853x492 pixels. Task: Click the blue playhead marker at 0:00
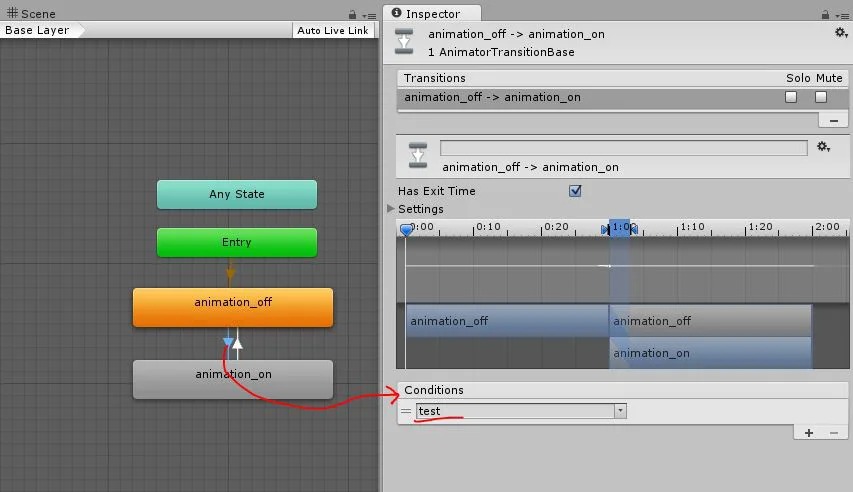(406, 229)
